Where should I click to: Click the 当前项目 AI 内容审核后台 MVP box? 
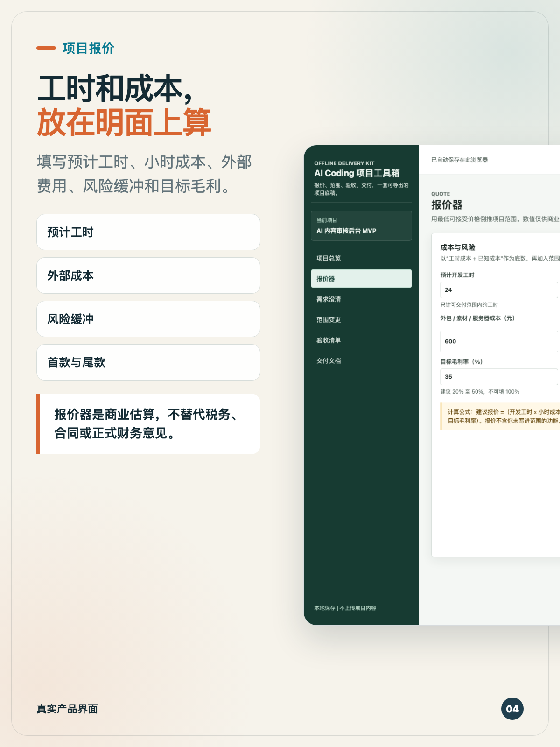click(x=361, y=226)
